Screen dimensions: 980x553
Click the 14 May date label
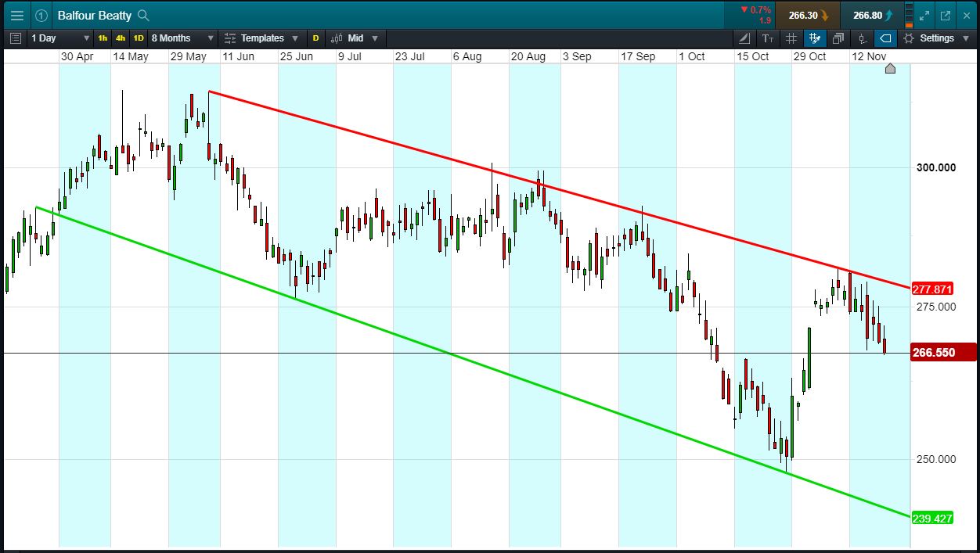tap(130, 56)
